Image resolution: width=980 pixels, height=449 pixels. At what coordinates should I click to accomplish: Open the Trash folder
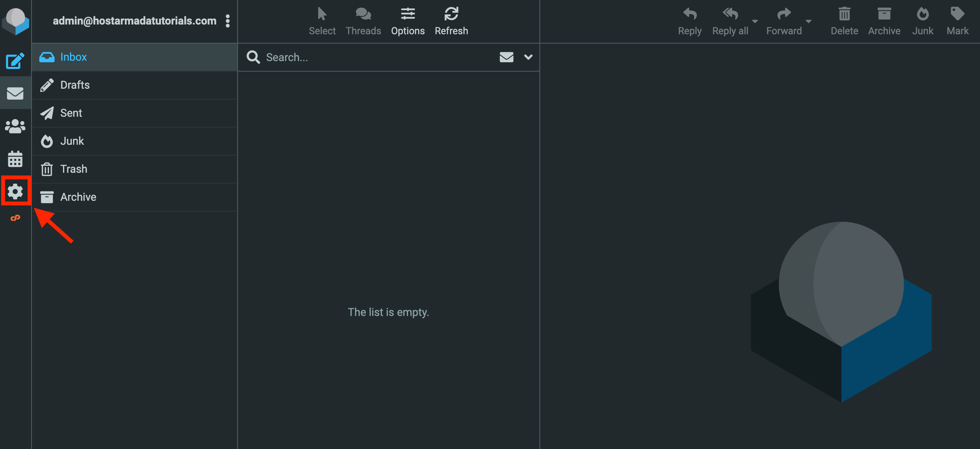click(x=135, y=169)
